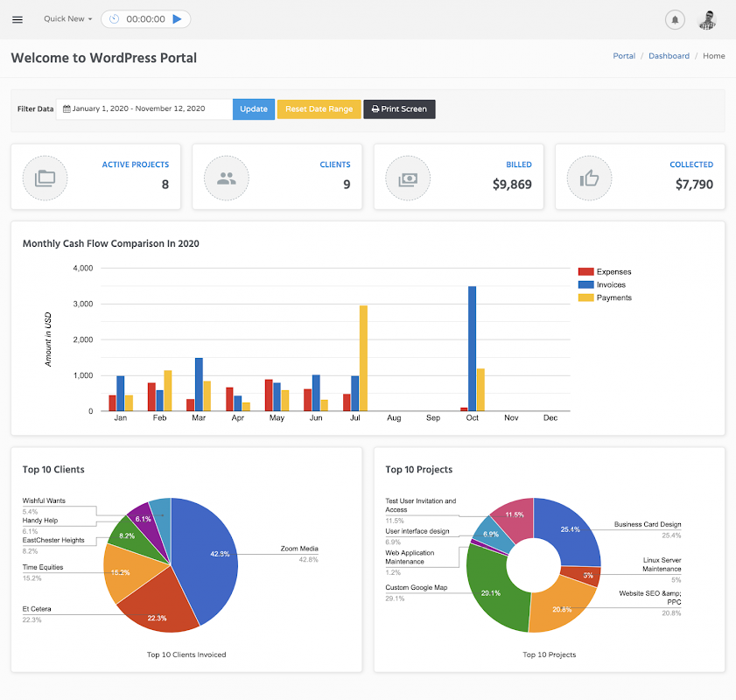Click the Print Screen button

(399, 108)
